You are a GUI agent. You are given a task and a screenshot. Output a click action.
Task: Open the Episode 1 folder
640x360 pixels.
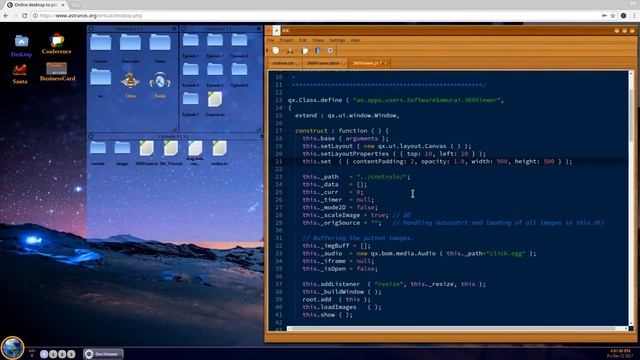[191, 40]
